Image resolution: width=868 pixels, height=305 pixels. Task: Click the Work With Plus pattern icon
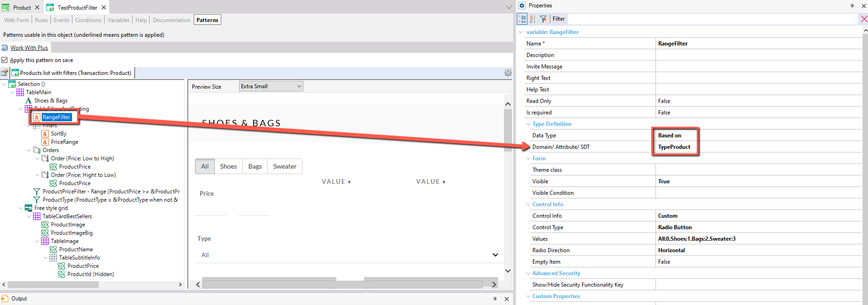(x=5, y=48)
